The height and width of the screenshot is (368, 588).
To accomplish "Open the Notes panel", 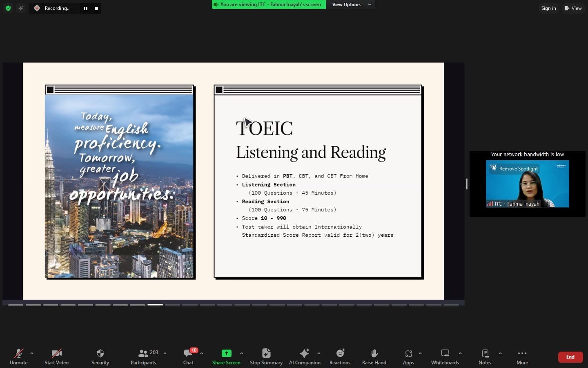I will (485, 357).
